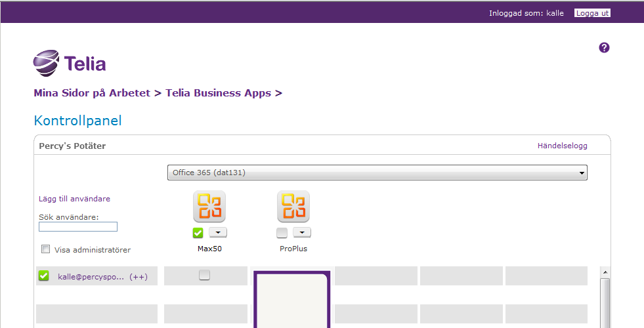
Task: Click the ProPlus Office app icon
Action: [293, 207]
